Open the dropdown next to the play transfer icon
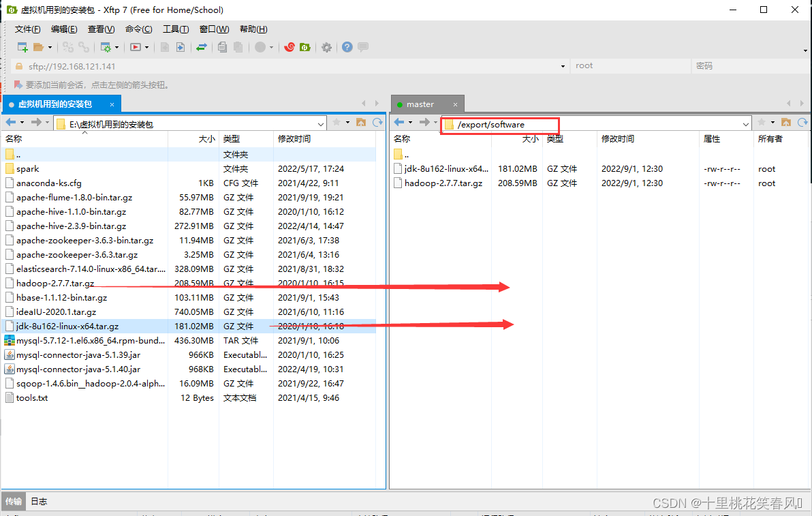The height and width of the screenshot is (516, 812). tap(147, 47)
